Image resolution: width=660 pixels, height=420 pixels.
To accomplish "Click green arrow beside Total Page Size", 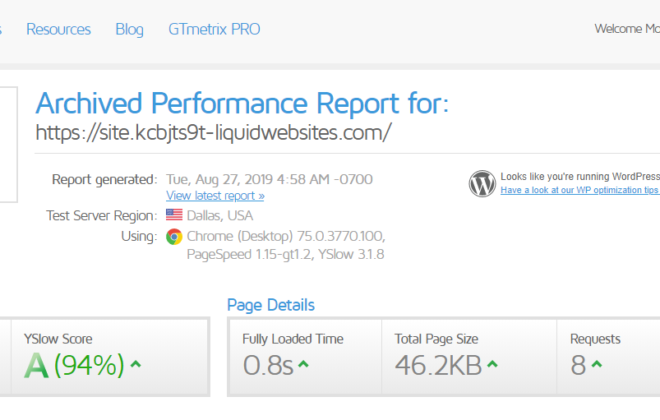I will point(492,364).
